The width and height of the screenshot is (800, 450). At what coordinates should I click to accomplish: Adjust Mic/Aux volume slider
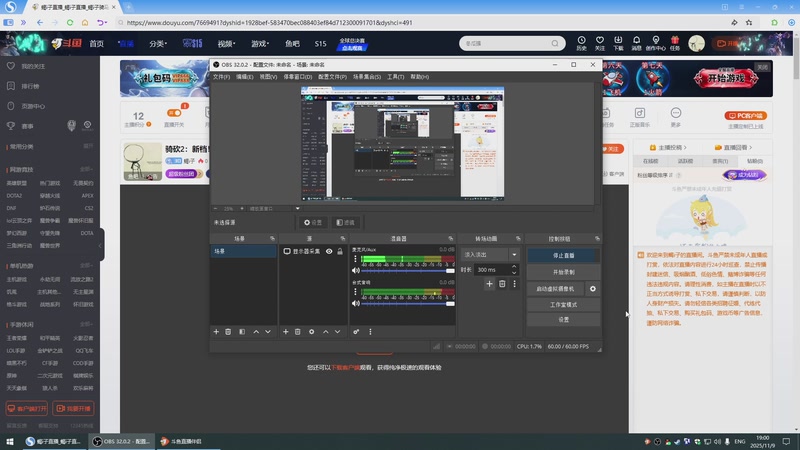coord(408,271)
